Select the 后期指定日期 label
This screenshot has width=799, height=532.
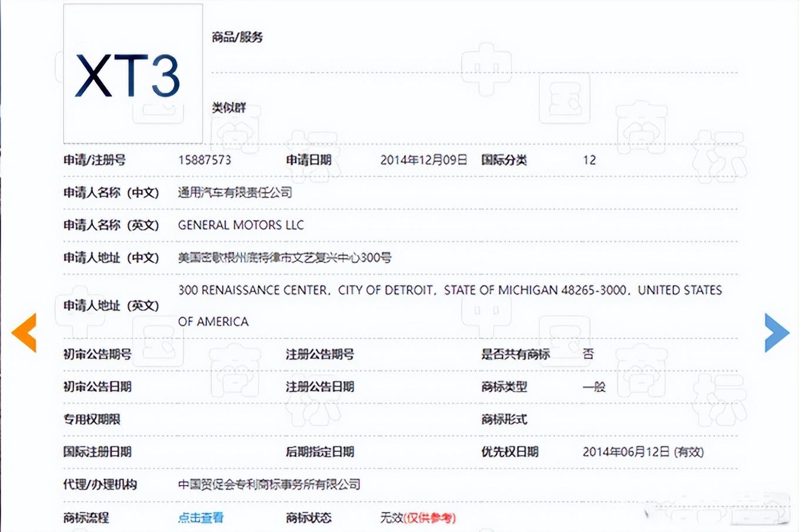coord(320,452)
